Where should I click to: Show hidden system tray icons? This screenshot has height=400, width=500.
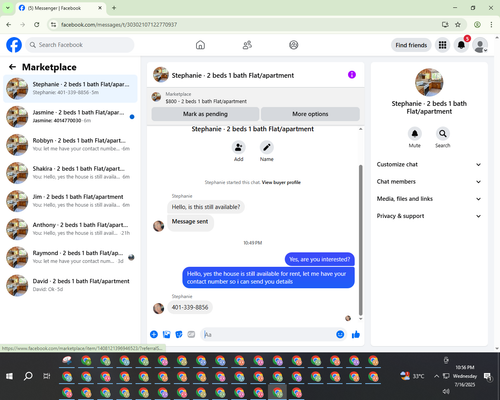[436, 376]
